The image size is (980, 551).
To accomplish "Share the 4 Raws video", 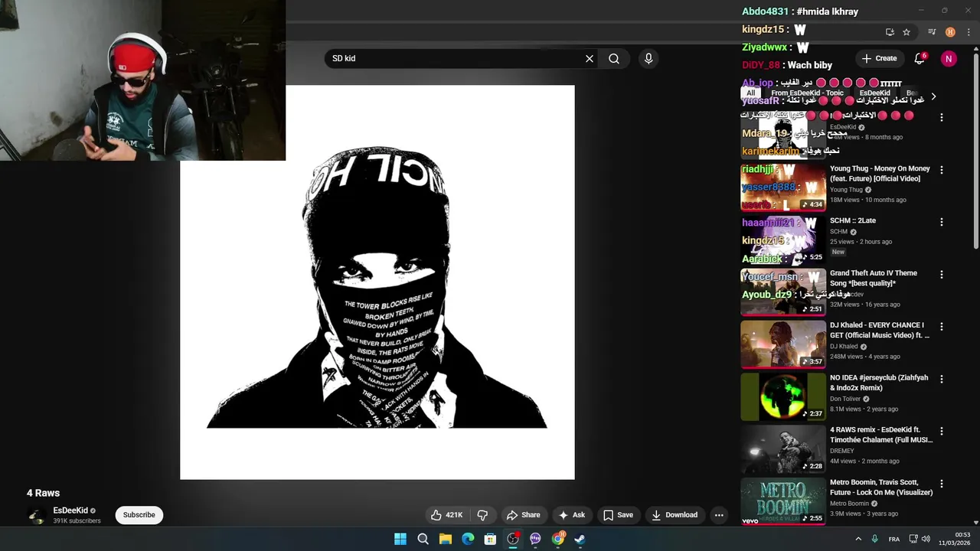I will click(524, 515).
